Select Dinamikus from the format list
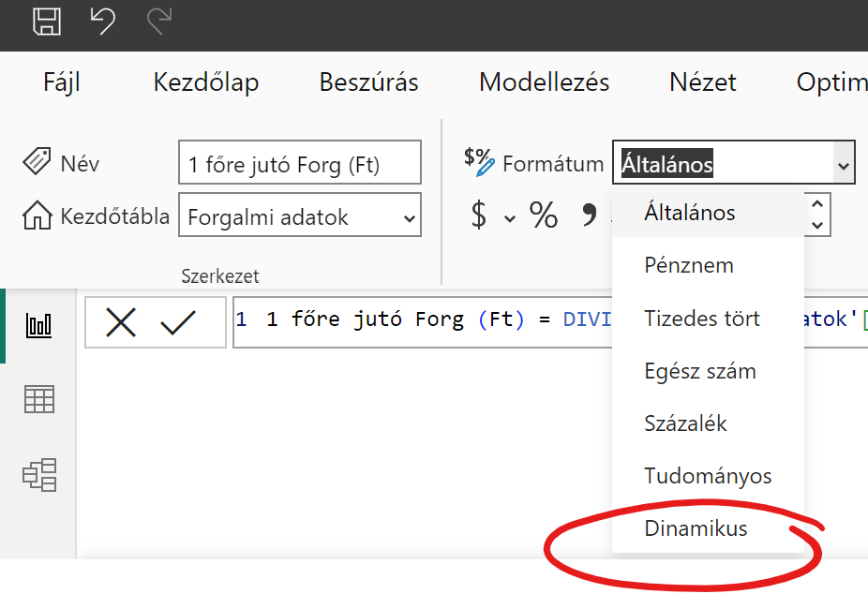The height and width of the screenshot is (594, 868). coord(696,528)
